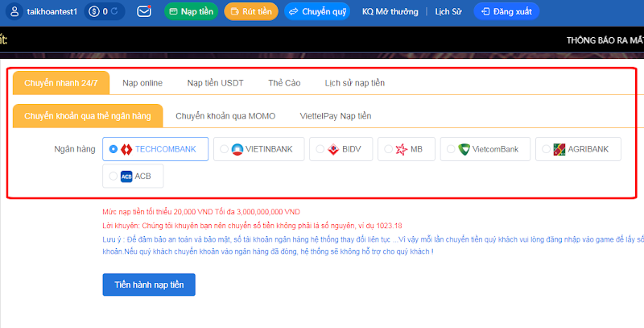The width and height of the screenshot is (644, 328).
Task: Click the coin balance icon
Action: [x=94, y=11]
